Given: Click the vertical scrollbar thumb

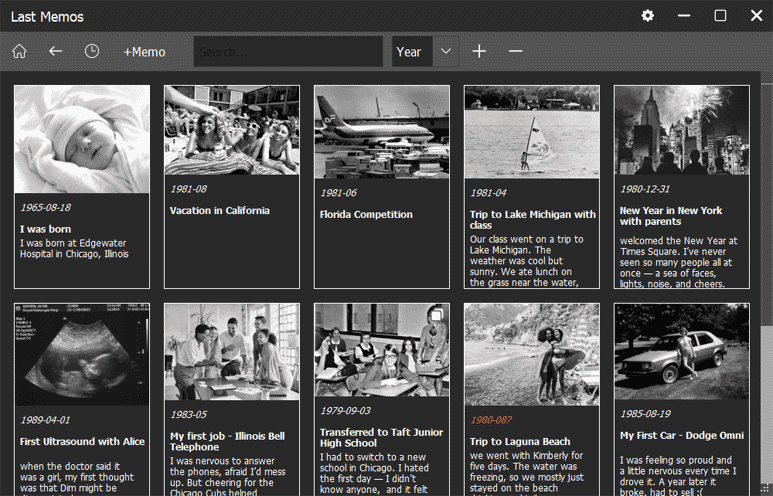Looking at the screenshot, I should (x=766, y=200).
